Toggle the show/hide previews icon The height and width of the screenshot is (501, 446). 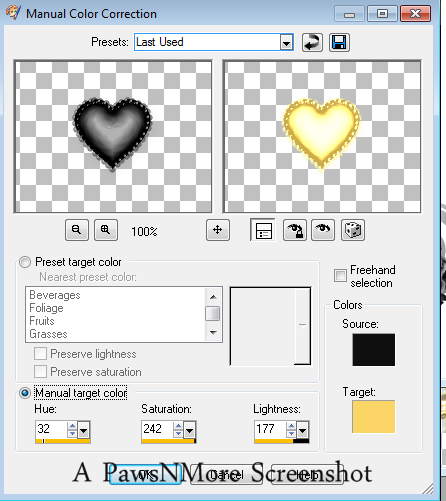click(x=263, y=230)
